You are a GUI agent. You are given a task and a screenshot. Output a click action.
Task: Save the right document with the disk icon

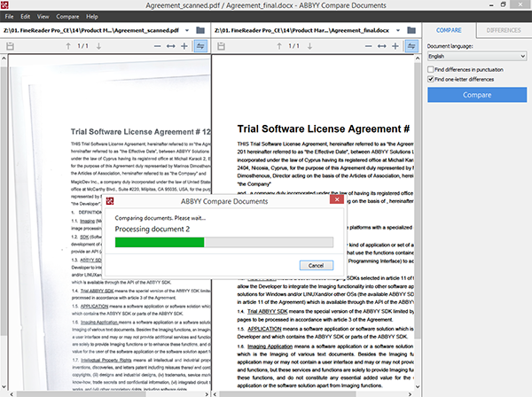click(221, 46)
